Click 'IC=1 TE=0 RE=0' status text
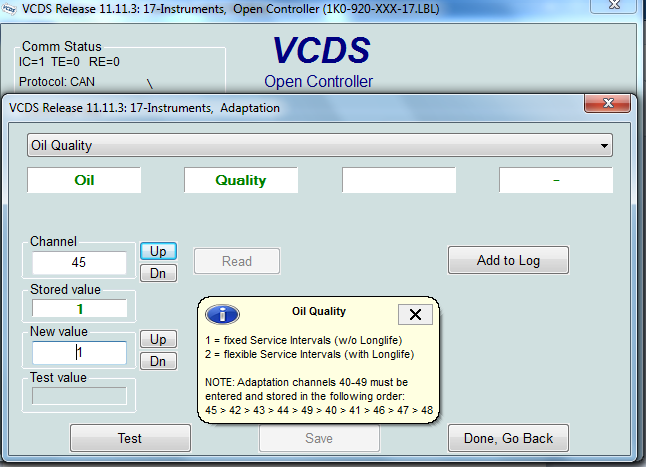The height and width of the screenshot is (467, 646). pyautogui.click(x=69, y=62)
